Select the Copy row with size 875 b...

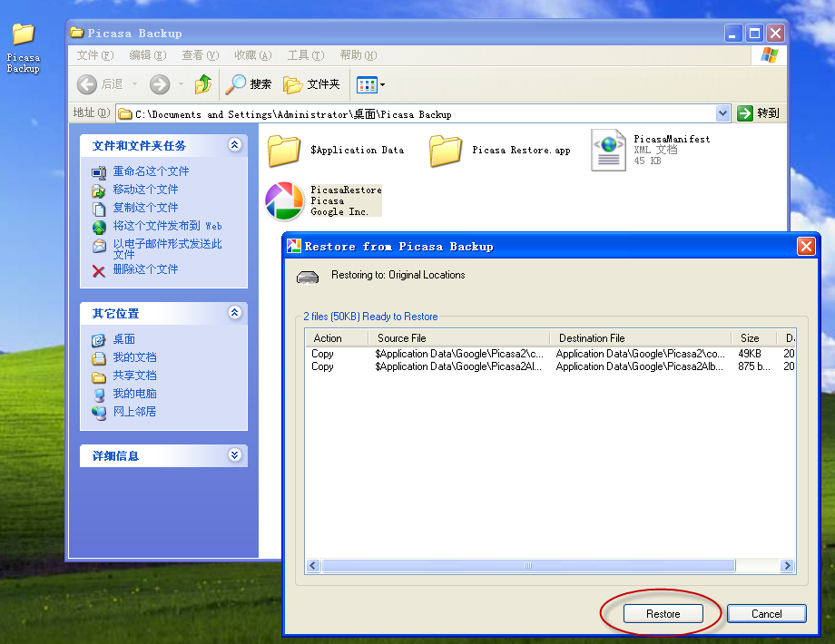coord(551,366)
